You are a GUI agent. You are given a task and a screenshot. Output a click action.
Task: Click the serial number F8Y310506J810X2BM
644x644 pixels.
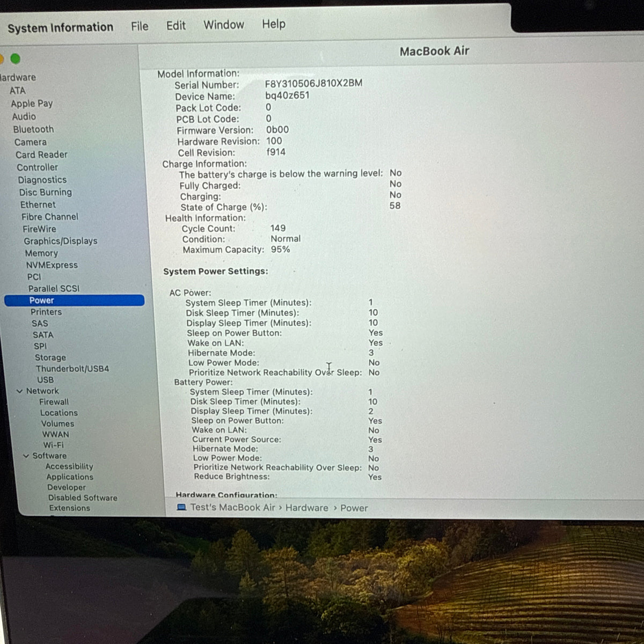(313, 83)
